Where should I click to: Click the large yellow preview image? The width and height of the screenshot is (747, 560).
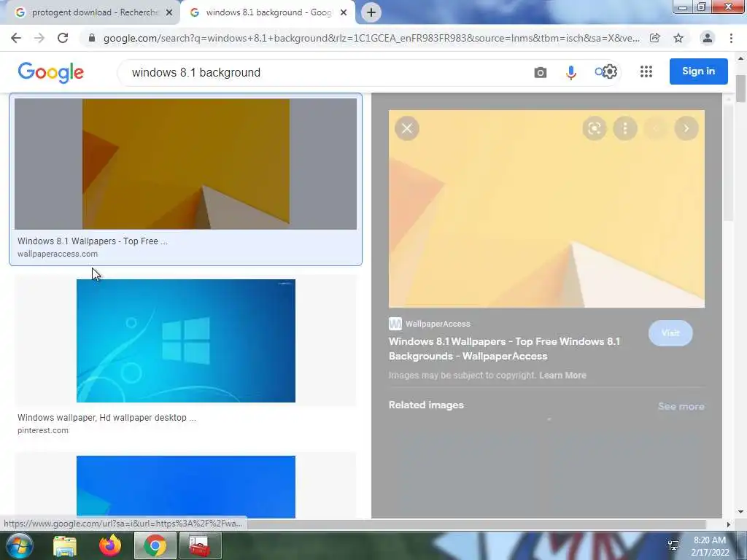(x=546, y=209)
